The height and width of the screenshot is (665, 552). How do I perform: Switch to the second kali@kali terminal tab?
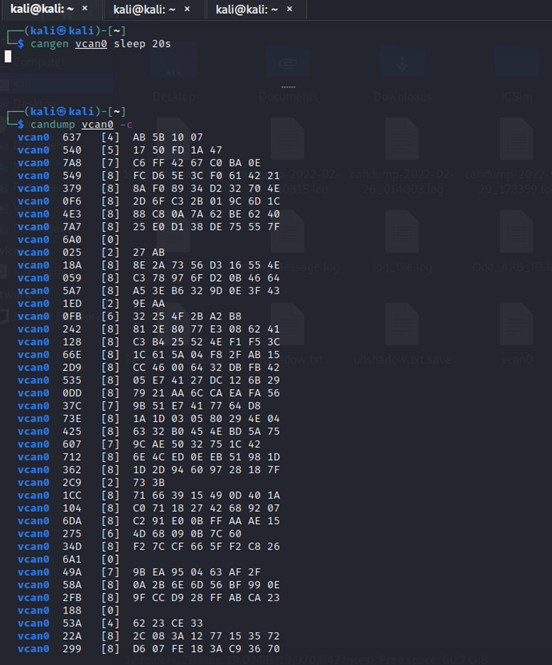(x=144, y=9)
